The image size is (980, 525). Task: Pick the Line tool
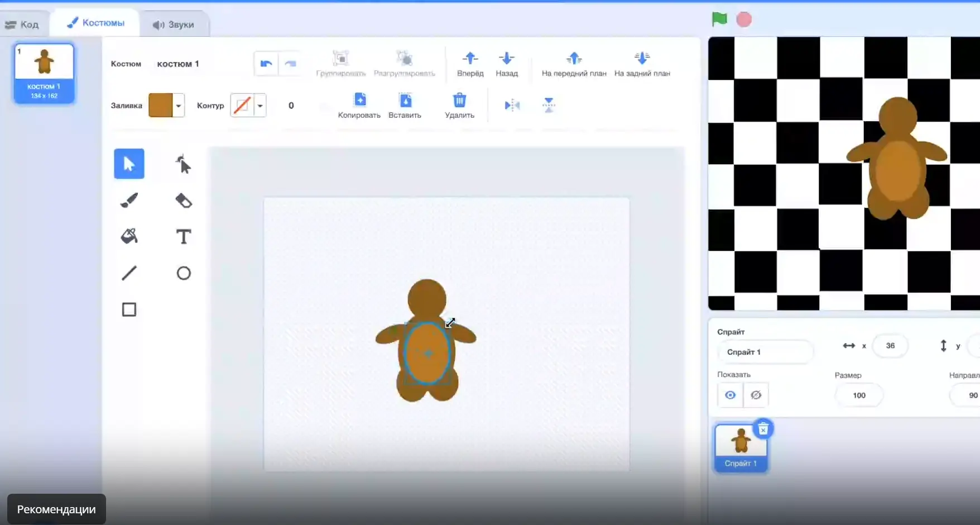pyautogui.click(x=129, y=273)
